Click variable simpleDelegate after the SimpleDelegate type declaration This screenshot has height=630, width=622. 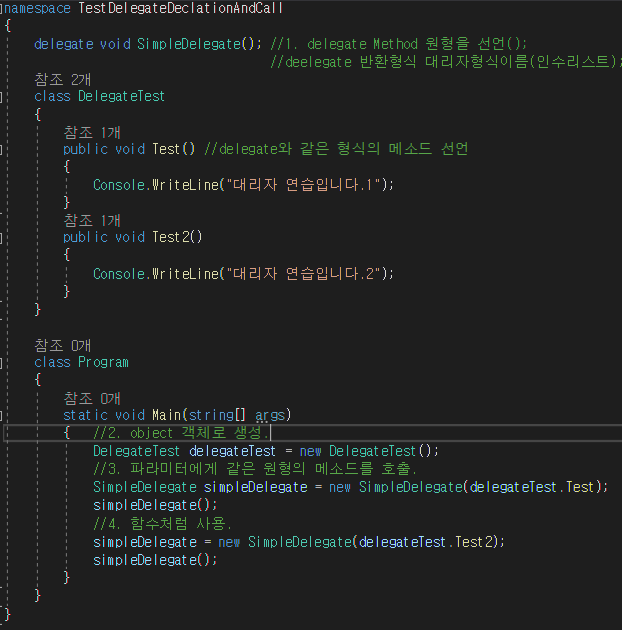click(x=256, y=487)
